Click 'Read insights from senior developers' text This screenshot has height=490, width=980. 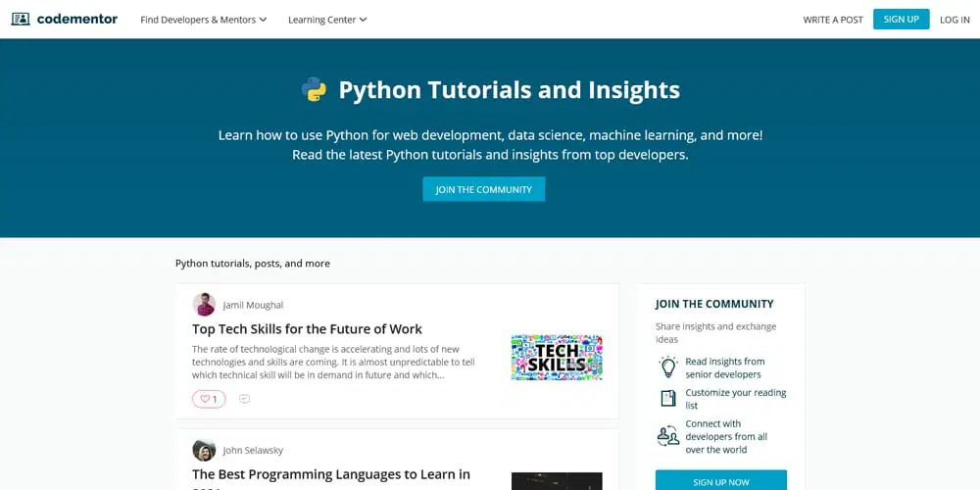tap(725, 367)
